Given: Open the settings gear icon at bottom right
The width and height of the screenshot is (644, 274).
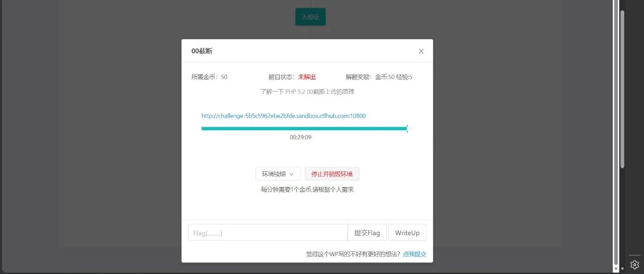Looking at the screenshot, I should (x=634, y=264).
